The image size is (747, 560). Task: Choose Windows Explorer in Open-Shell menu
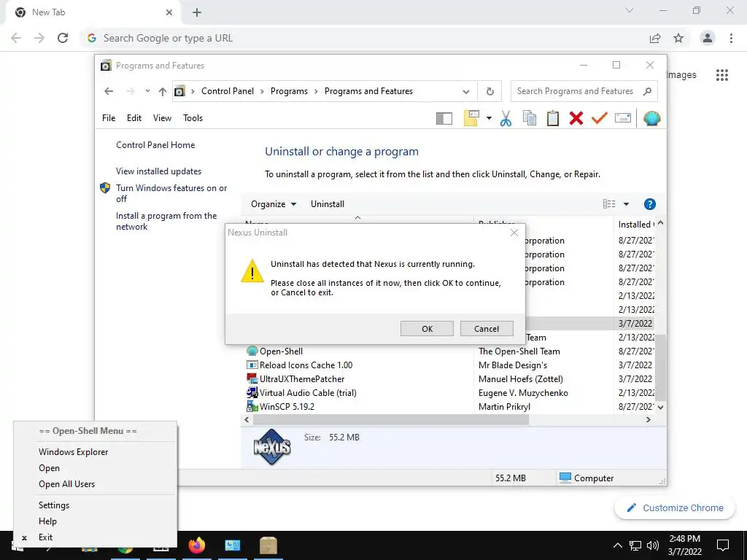click(x=96, y=452)
